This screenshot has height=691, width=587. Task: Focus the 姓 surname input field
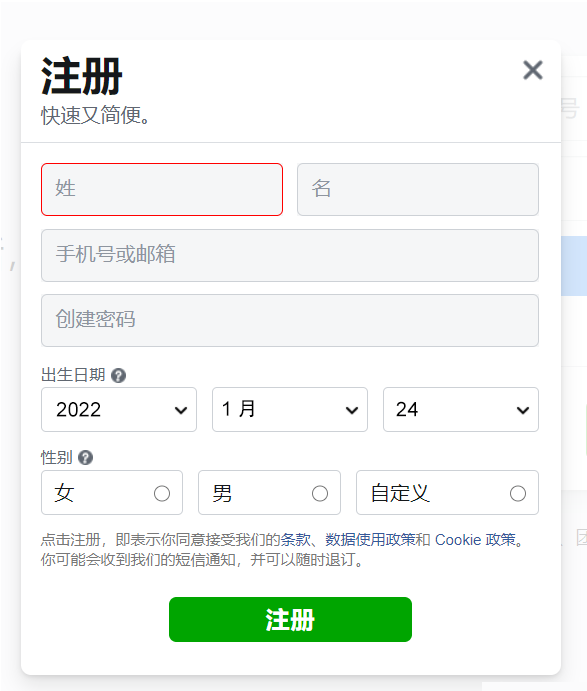pos(162,189)
